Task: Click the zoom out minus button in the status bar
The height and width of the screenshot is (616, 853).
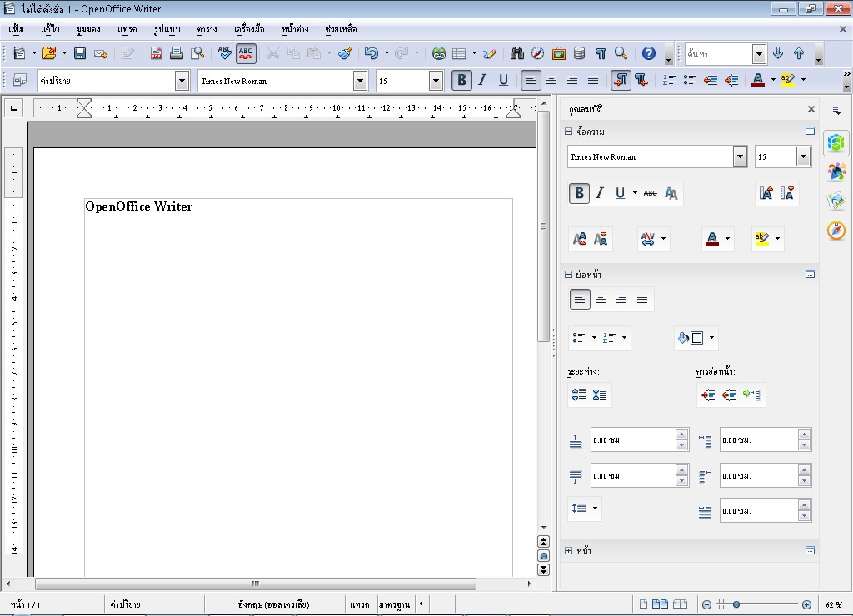Action: point(706,604)
